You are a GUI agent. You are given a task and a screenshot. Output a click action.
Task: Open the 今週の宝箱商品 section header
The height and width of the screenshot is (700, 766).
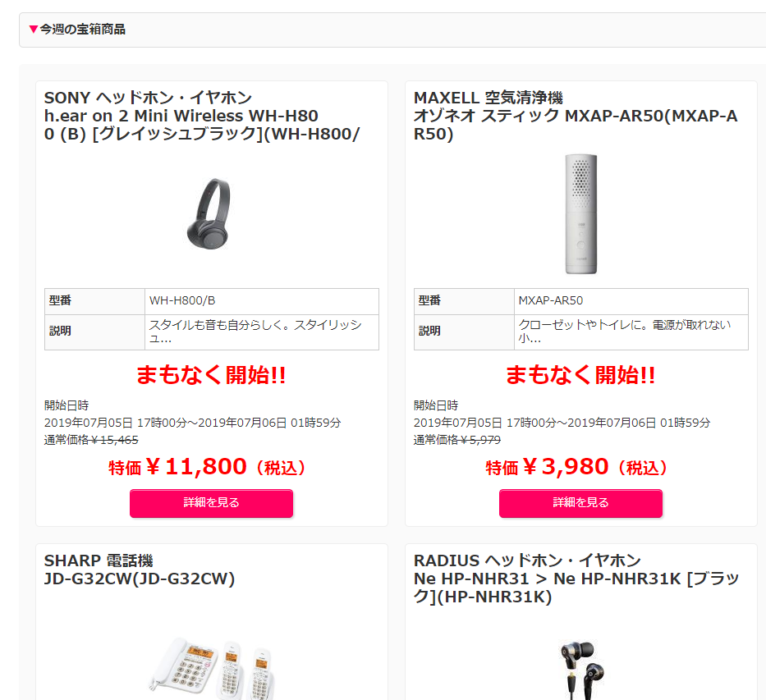coord(392,30)
